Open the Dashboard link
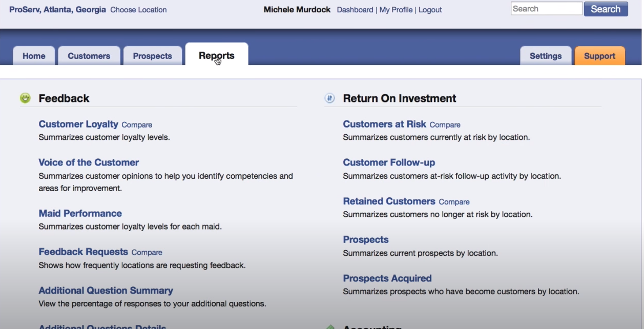 [355, 10]
